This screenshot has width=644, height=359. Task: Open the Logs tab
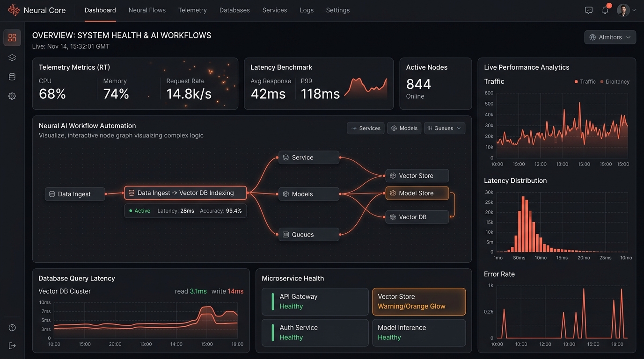tap(307, 10)
